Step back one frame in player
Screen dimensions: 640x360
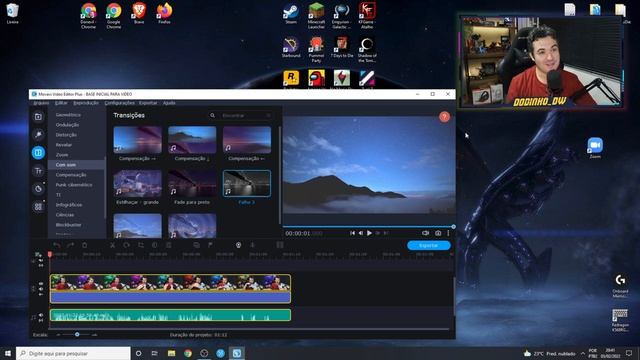[361, 233]
